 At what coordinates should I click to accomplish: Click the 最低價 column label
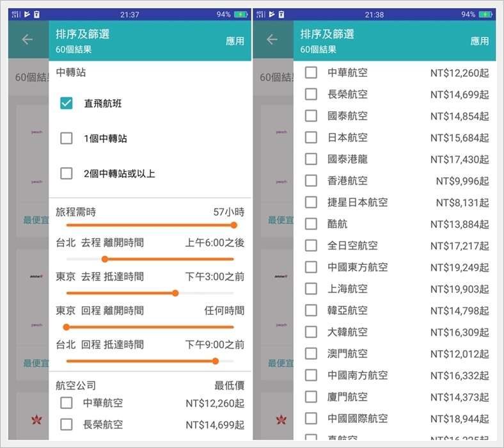coord(229,385)
